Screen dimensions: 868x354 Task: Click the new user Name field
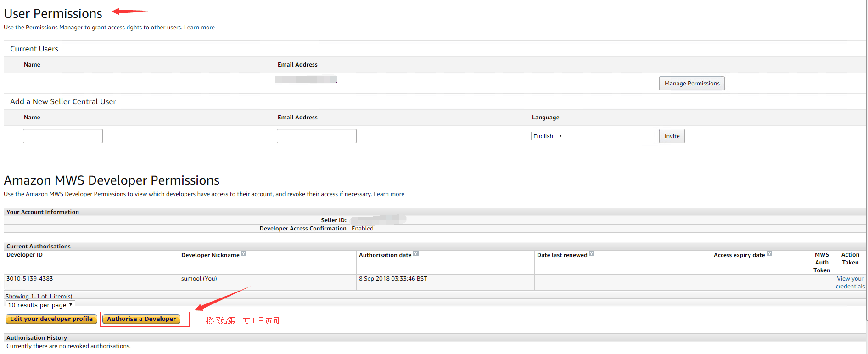[63, 136]
